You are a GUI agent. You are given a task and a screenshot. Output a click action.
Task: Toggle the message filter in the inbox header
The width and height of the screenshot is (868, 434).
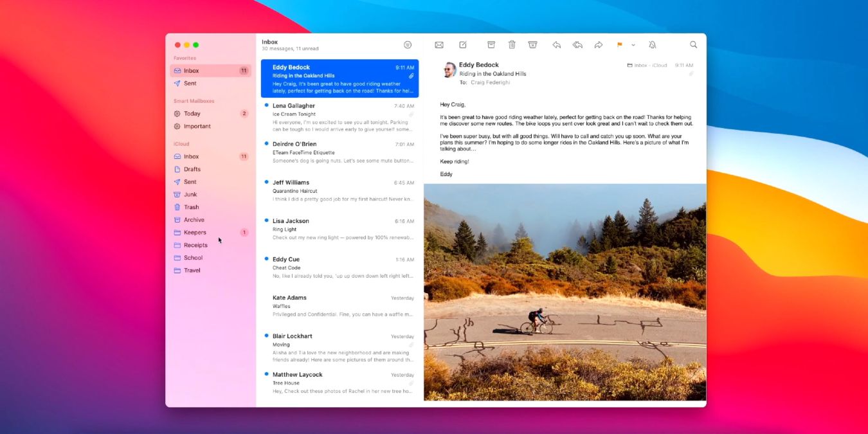[408, 44]
